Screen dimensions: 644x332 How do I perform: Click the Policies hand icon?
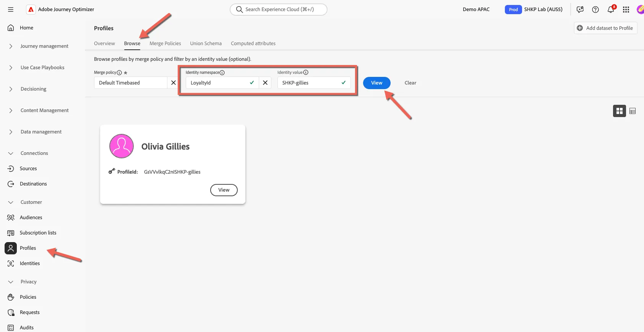[11, 297]
